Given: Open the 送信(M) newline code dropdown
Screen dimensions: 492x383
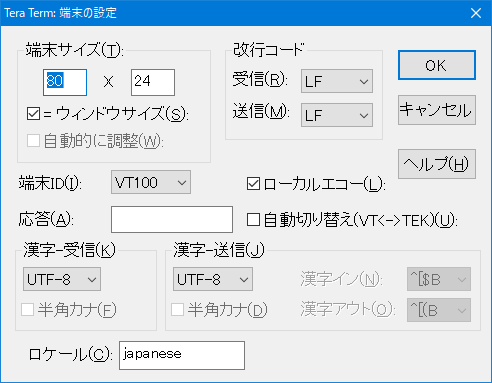Looking at the screenshot, I should [337, 115].
